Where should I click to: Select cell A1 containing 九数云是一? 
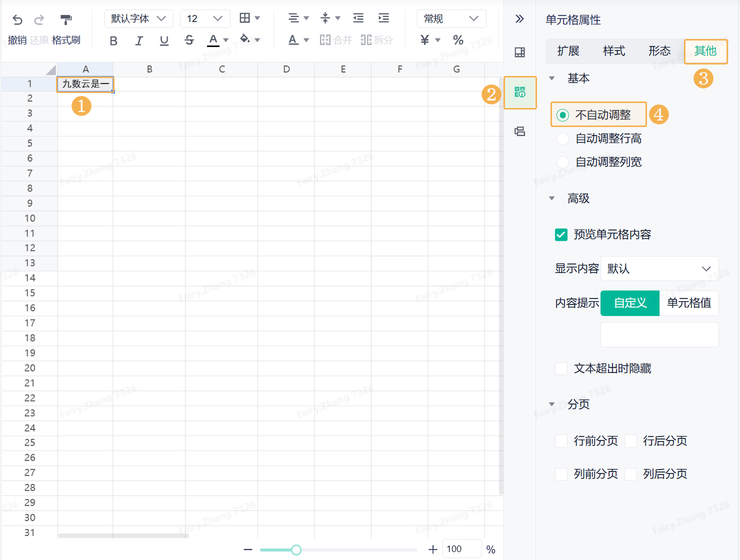pos(85,84)
